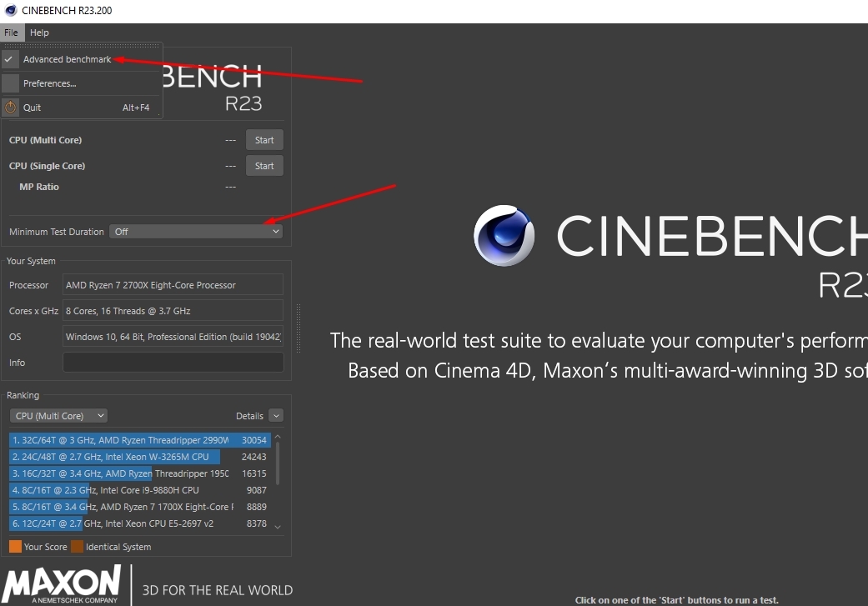Image resolution: width=868 pixels, height=606 pixels.
Task: Click the ranking list scrollbar thumb
Action: tap(278, 463)
